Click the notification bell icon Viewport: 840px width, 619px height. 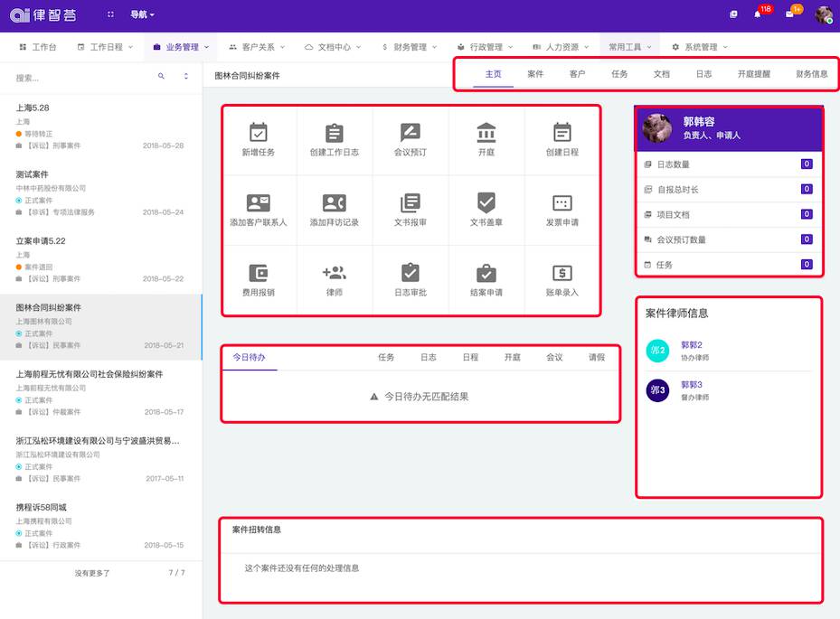pos(758,14)
